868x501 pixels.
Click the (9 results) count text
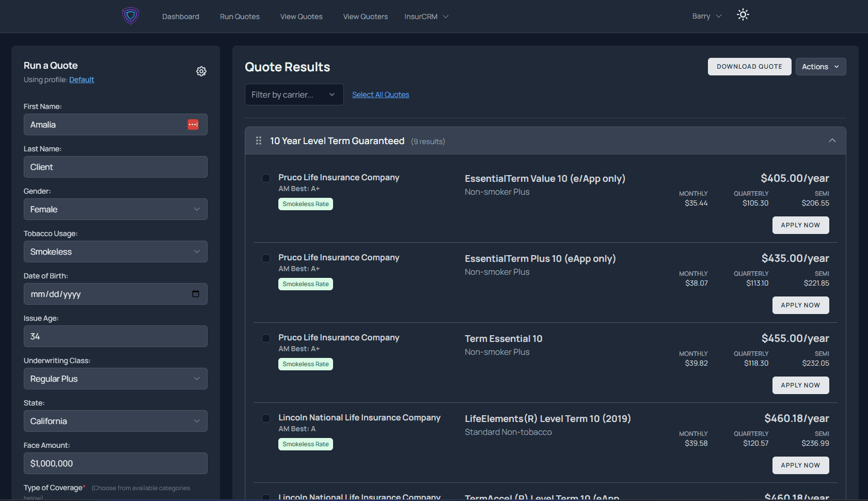(428, 142)
